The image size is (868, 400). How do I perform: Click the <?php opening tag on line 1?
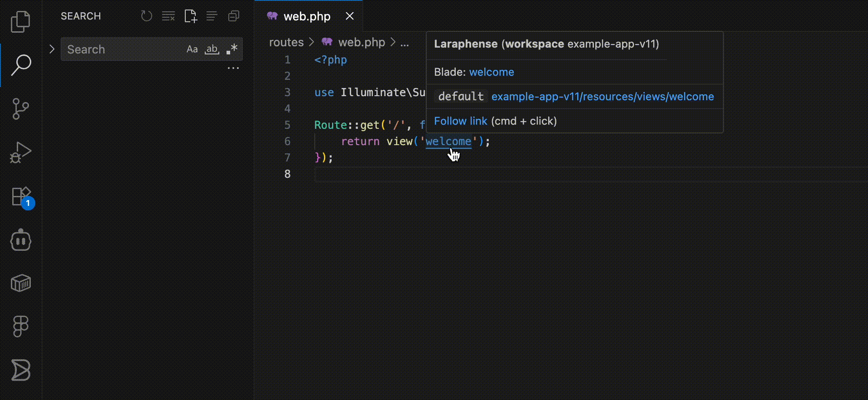click(331, 59)
